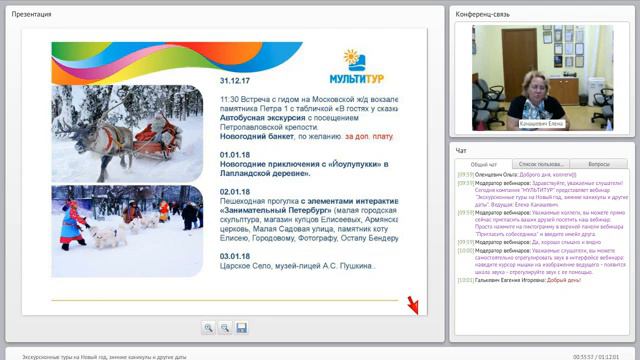Click the Презентация panel title
This screenshot has width=640, height=360.
point(31,14)
